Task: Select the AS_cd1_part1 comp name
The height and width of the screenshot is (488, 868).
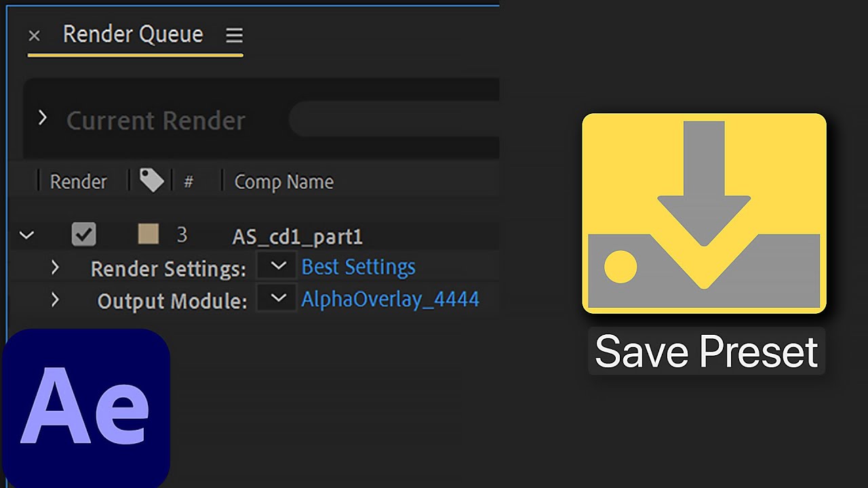Action: click(298, 237)
